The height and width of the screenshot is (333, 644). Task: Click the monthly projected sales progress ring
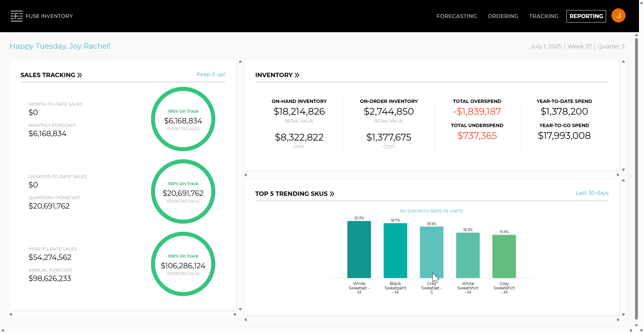coord(183,119)
